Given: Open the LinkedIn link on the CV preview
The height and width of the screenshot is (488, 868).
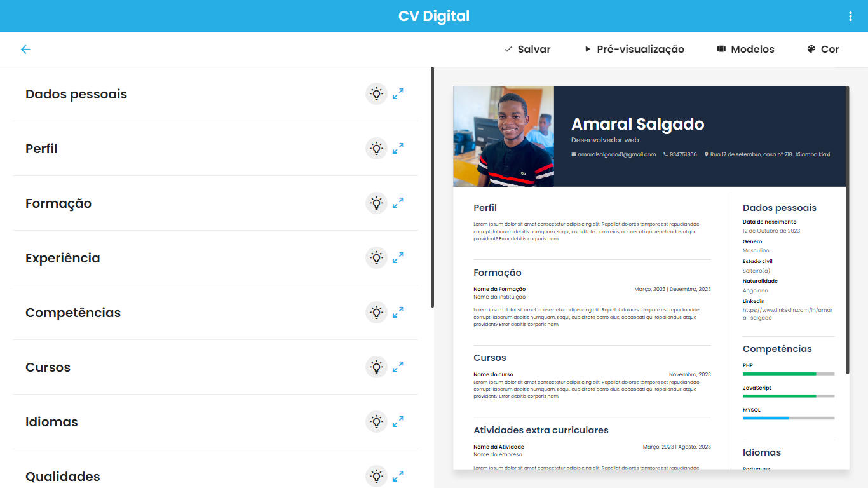Looking at the screenshot, I should click(x=788, y=312).
